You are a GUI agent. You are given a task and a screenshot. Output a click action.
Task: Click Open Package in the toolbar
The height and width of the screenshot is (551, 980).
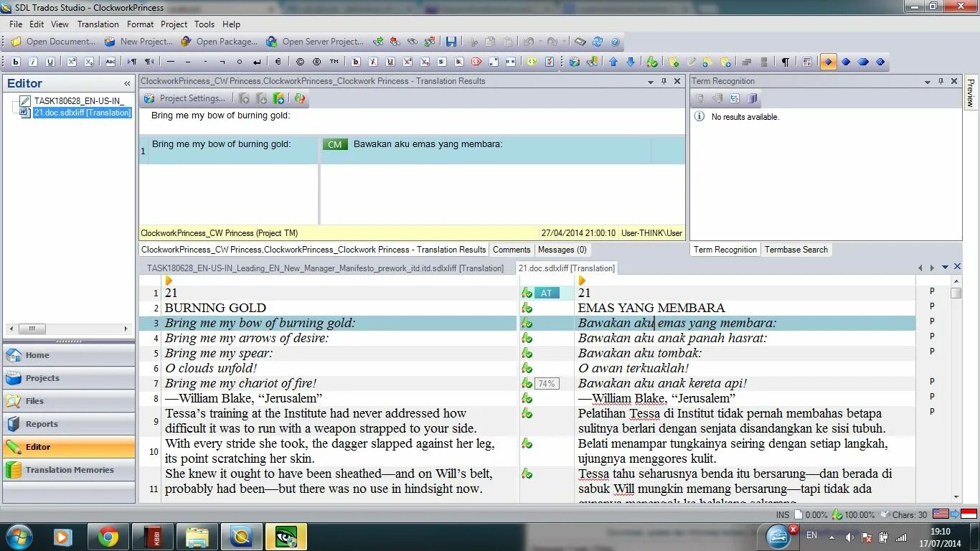220,42
